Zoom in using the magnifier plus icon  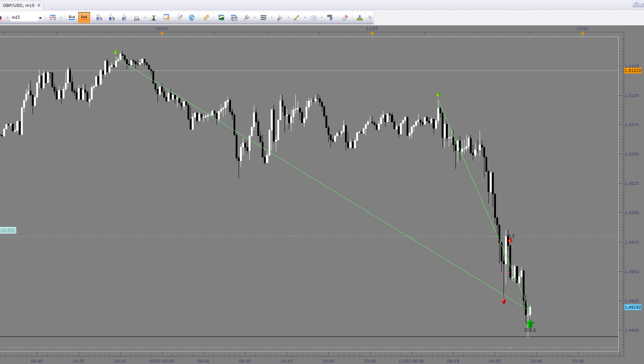(99, 17)
